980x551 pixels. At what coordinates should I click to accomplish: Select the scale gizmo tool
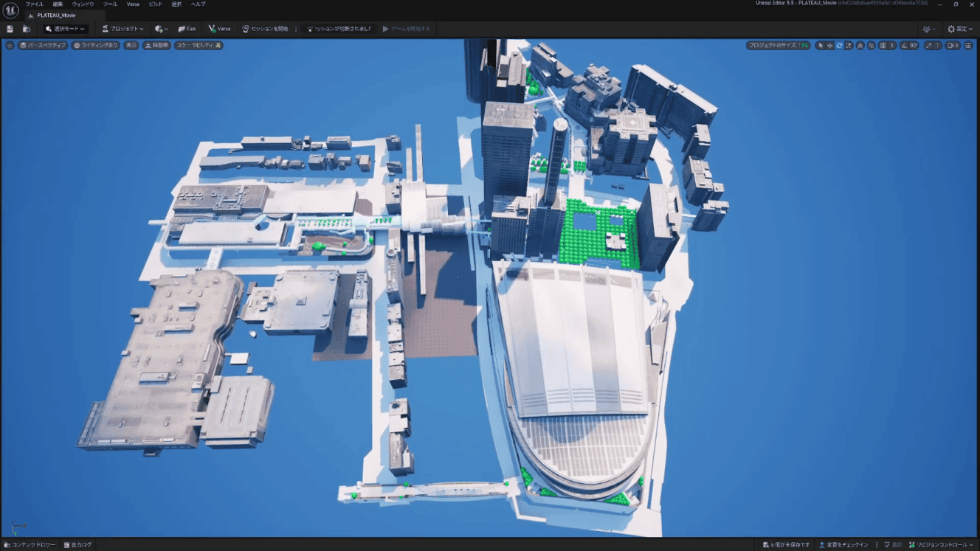(x=849, y=46)
